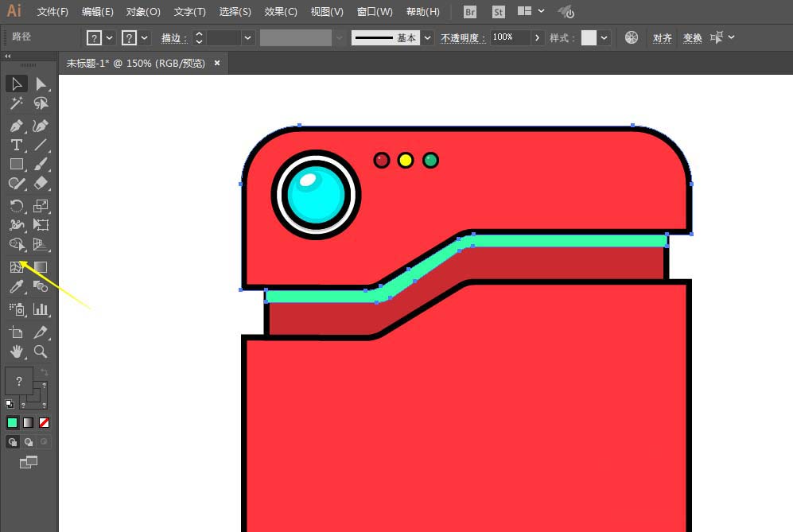Image resolution: width=793 pixels, height=532 pixels.
Task: Click 描边 stroke panel link
Action: (174, 38)
